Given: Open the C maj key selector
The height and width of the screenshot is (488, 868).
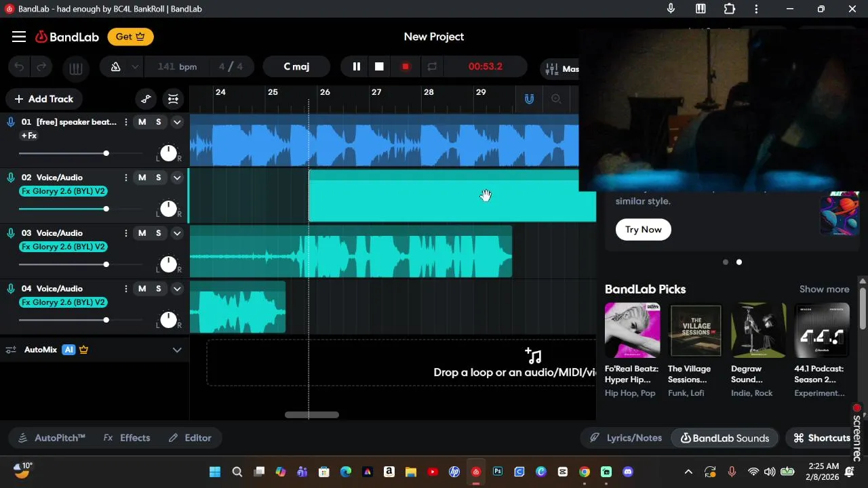Looking at the screenshot, I should point(296,66).
